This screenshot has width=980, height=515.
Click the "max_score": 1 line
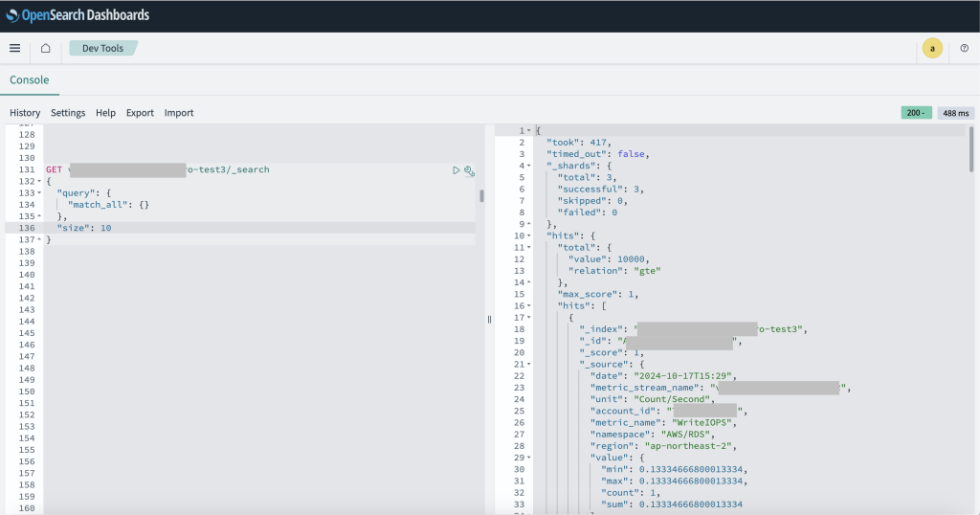598,295
